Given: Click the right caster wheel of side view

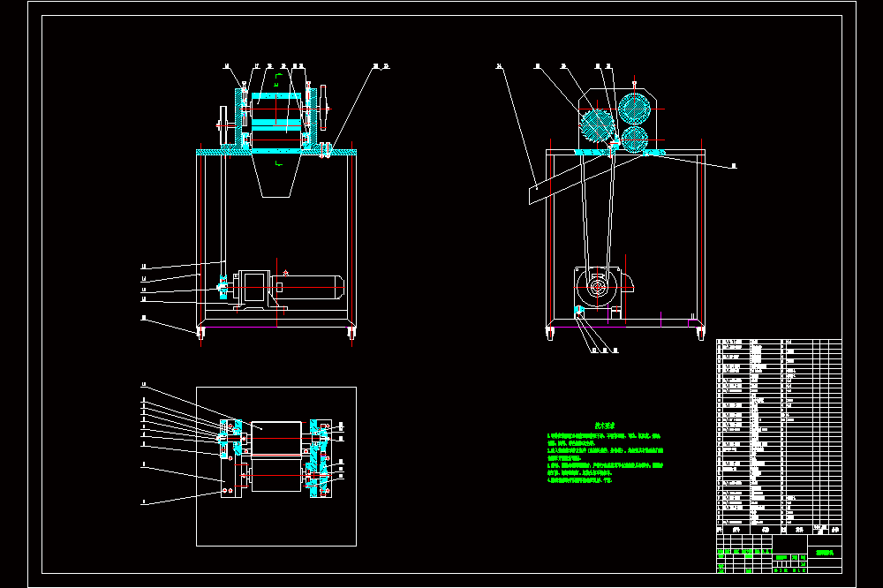Looking at the screenshot, I should click(700, 334).
